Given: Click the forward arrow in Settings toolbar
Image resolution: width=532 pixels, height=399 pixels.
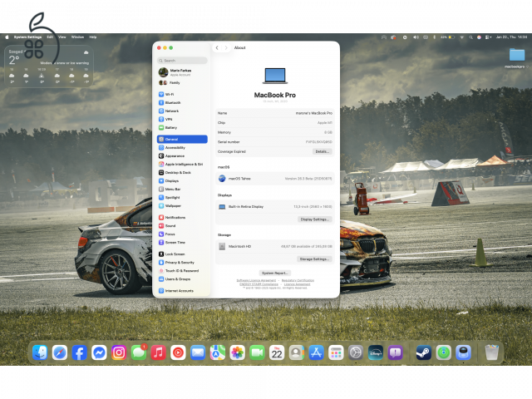Looking at the screenshot, I should 226,48.
